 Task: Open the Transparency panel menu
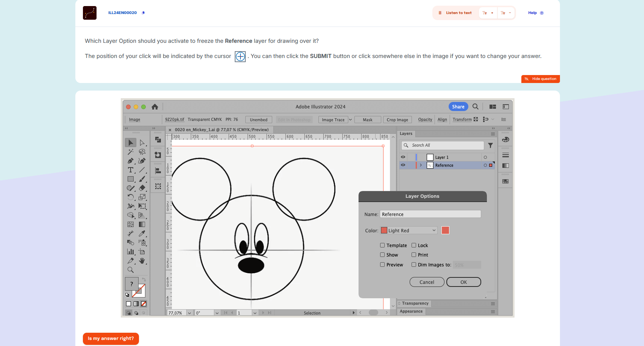[x=493, y=304]
